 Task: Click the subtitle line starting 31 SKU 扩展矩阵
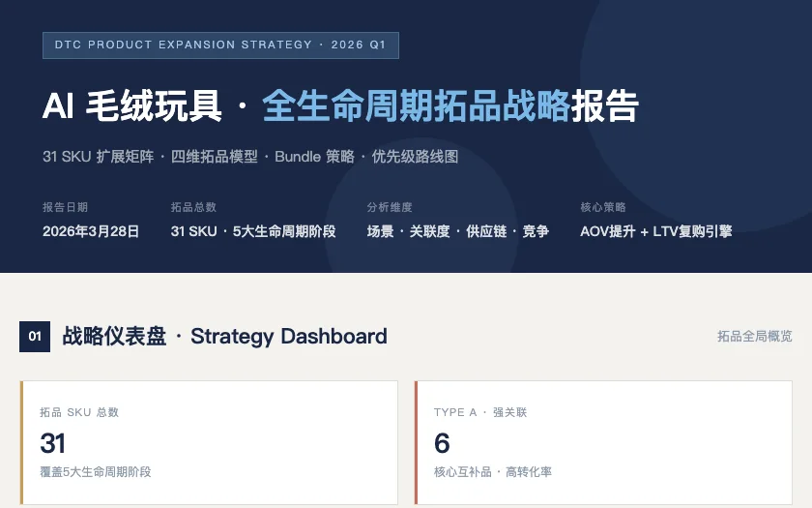[x=250, y=156]
